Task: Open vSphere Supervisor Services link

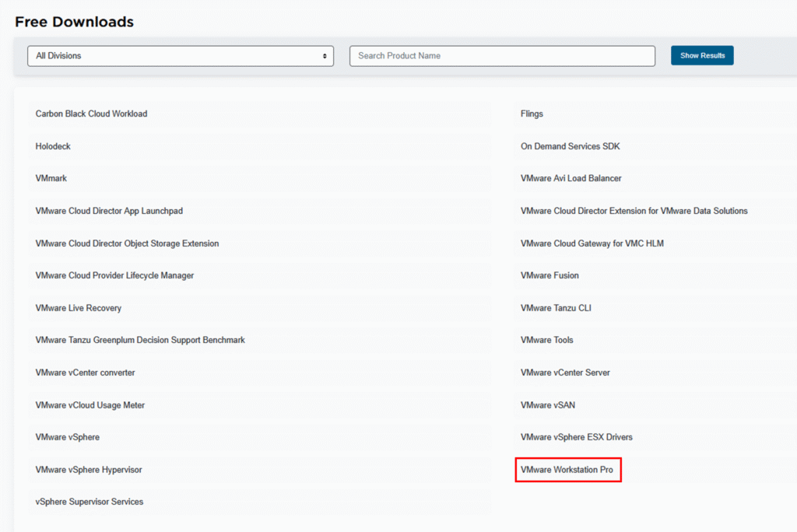Action: (x=90, y=502)
